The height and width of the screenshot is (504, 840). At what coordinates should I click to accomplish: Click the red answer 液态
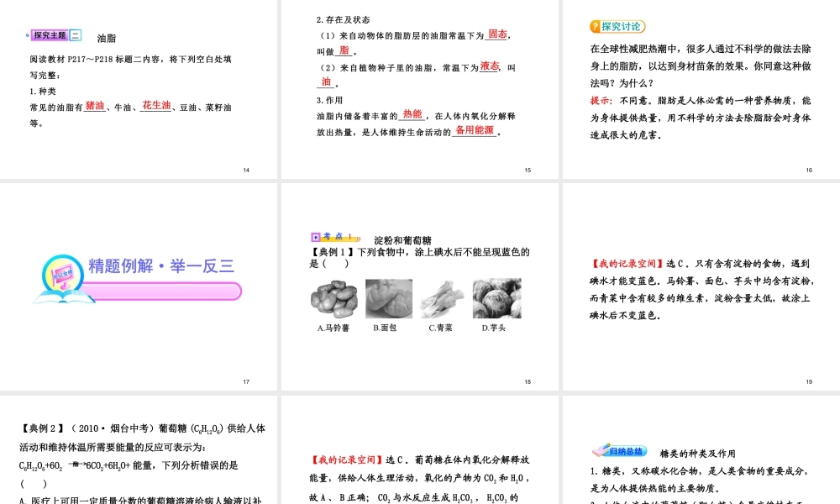[x=489, y=66]
